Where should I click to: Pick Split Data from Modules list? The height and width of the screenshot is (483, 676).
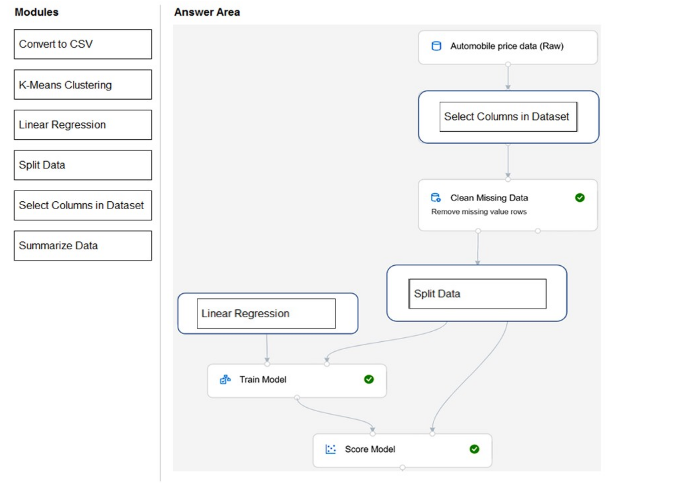(83, 165)
